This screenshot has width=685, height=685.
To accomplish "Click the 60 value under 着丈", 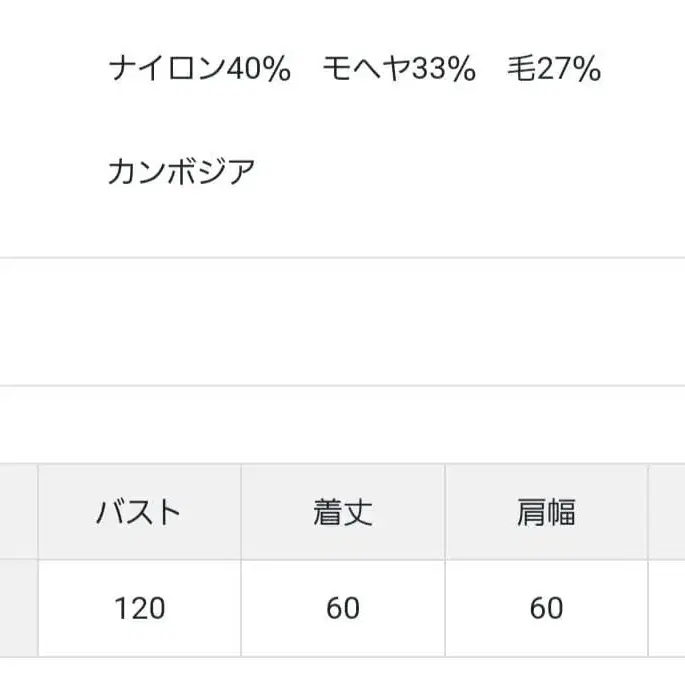I will (343, 608).
